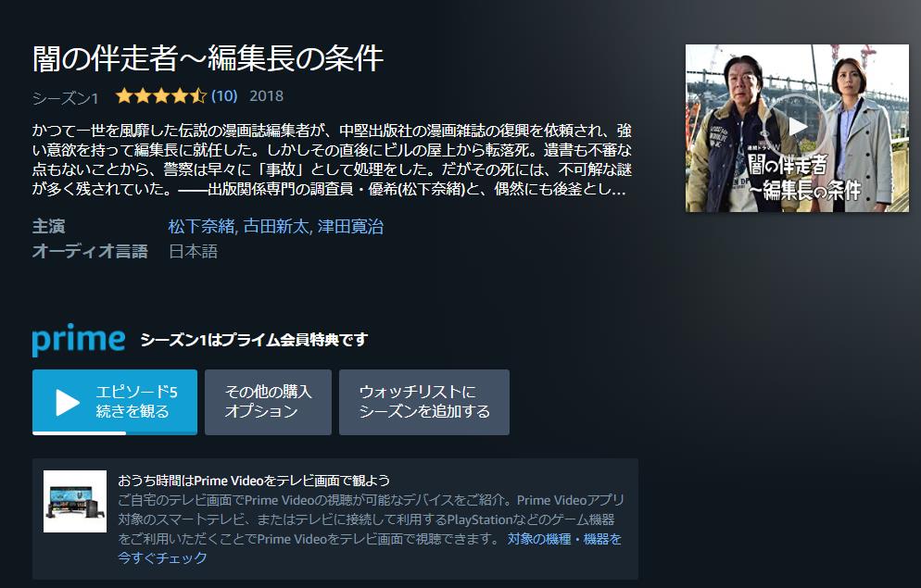Open その他の購入オプション
The height and width of the screenshot is (588, 921).
tap(268, 402)
